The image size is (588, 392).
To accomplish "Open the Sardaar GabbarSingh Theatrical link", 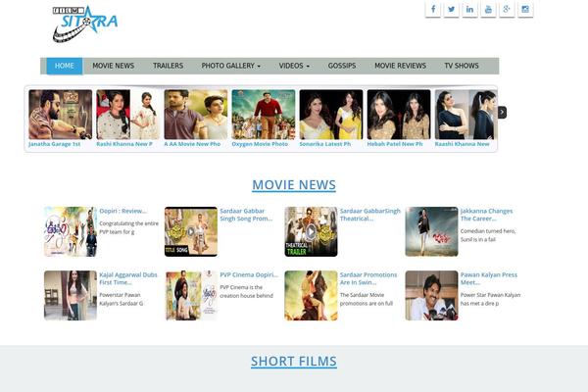I will click(x=370, y=215).
